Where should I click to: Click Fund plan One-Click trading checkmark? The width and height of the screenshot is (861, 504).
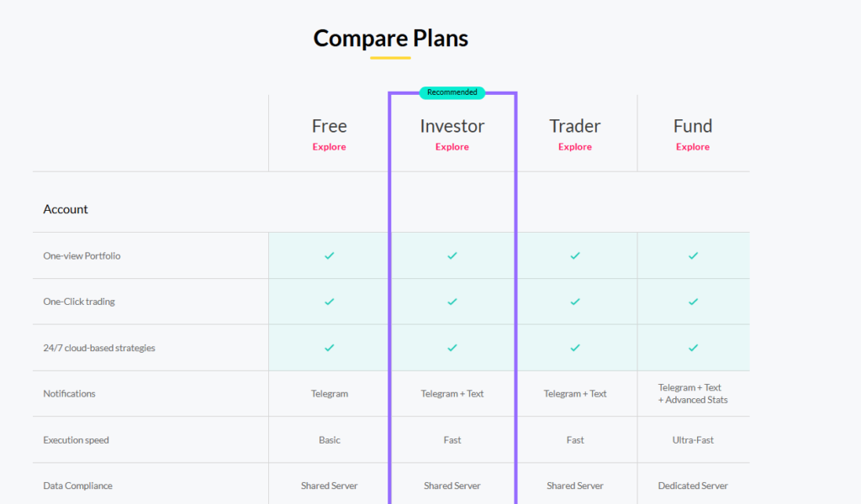click(x=693, y=302)
